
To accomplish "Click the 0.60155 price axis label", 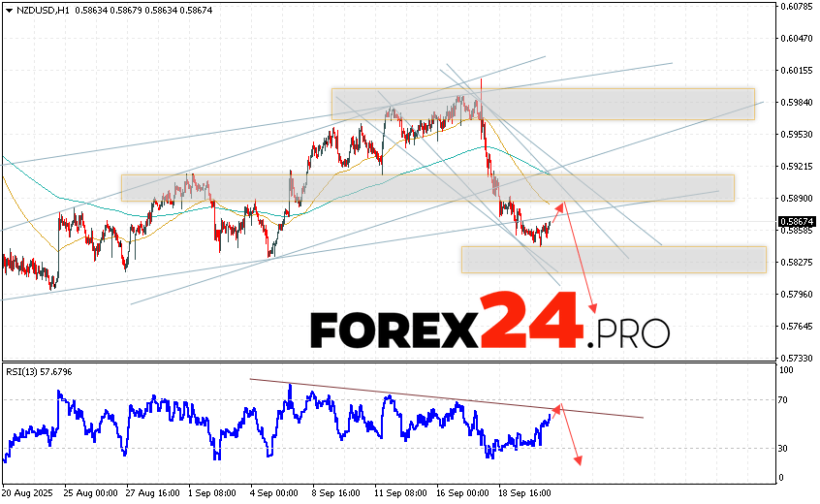I will [x=796, y=71].
